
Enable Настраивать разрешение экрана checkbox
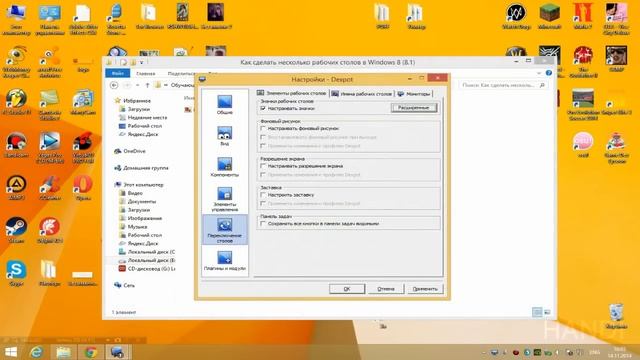[x=263, y=166]
